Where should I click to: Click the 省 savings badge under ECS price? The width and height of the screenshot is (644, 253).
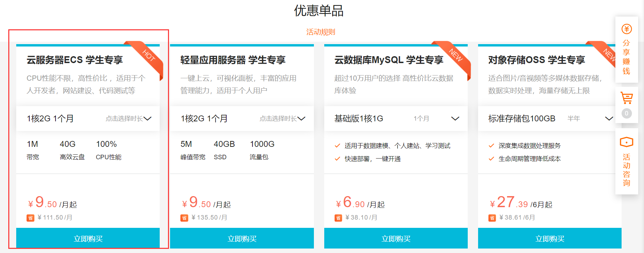[x=30, y=218]
